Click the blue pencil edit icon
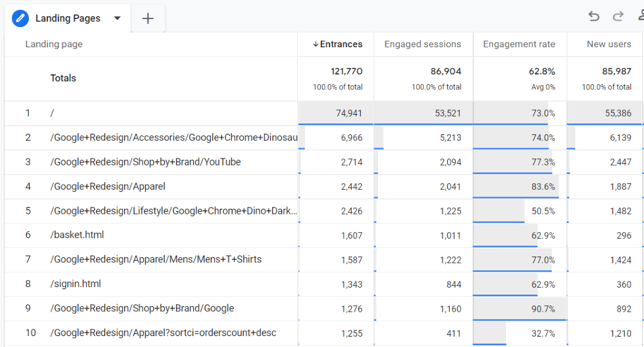The height and width of the screenshot is (347, 644). (20, 18)
